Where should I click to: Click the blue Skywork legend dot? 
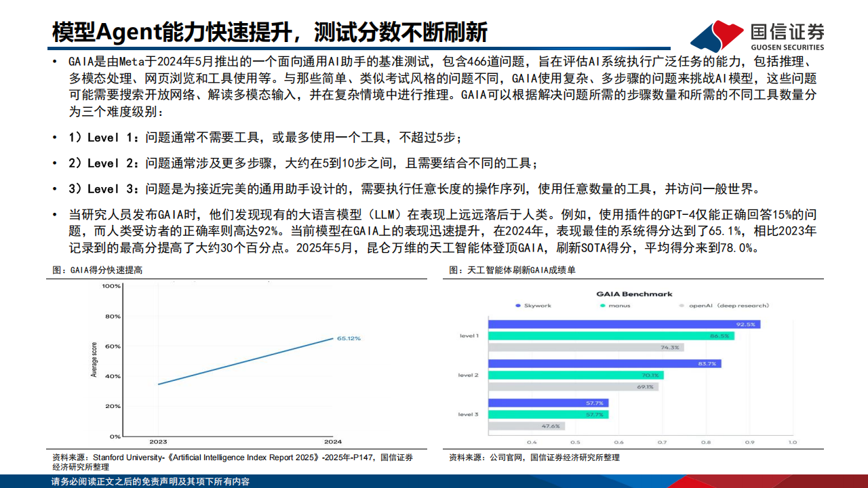[518, 306]
